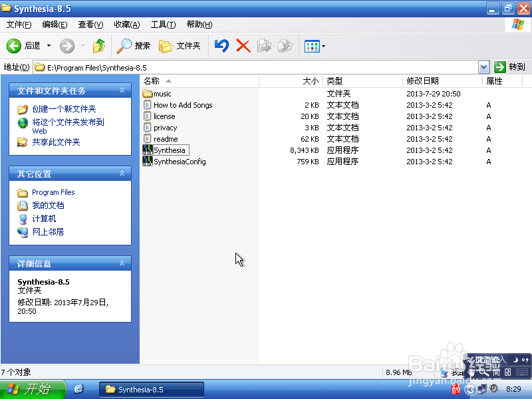The width and height of the screenshot is (532, 399).
Task: Click the Go button beside address bar
Action: [x=509, y=67]
